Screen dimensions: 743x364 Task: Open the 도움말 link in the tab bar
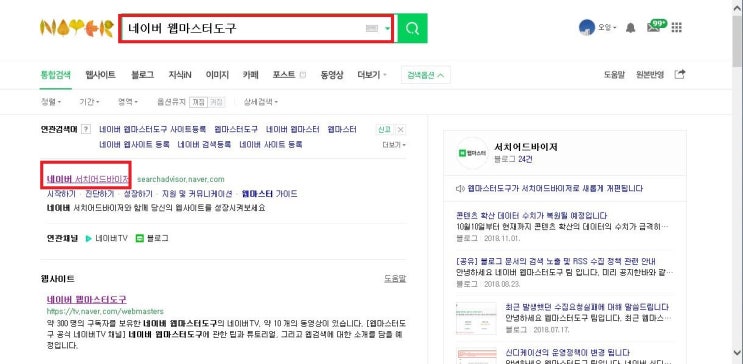(614, 74)
